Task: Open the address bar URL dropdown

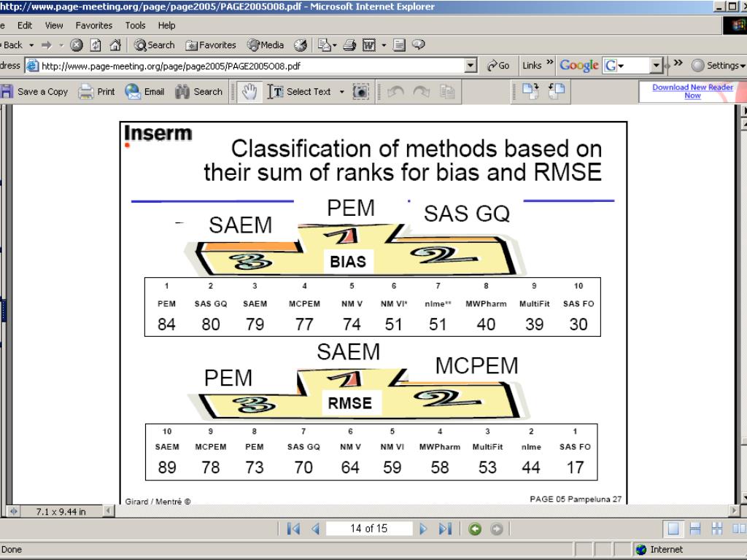Action: [x=471, y=66]
